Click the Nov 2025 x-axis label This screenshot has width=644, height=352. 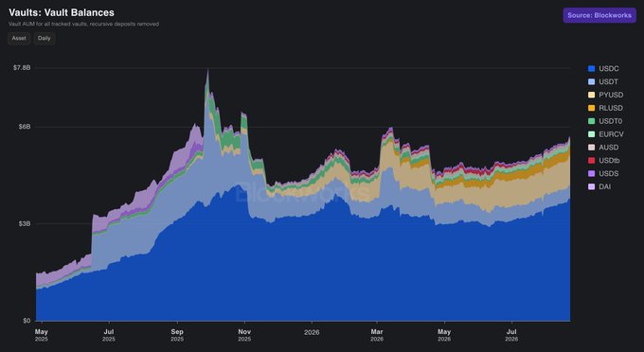coord(244,335)
